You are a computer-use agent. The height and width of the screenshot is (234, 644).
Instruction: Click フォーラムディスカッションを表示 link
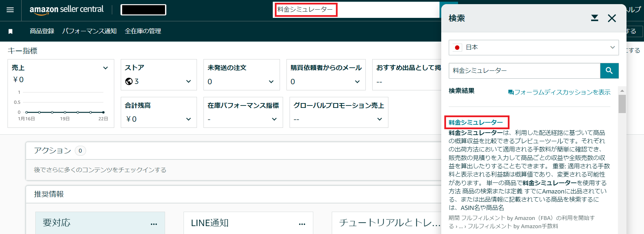562,92
